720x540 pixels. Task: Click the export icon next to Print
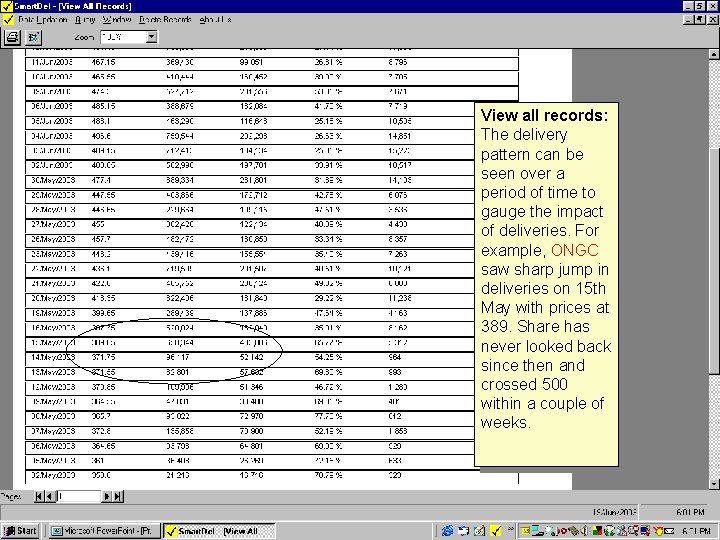pyautogui.click(x=34, y=37)
